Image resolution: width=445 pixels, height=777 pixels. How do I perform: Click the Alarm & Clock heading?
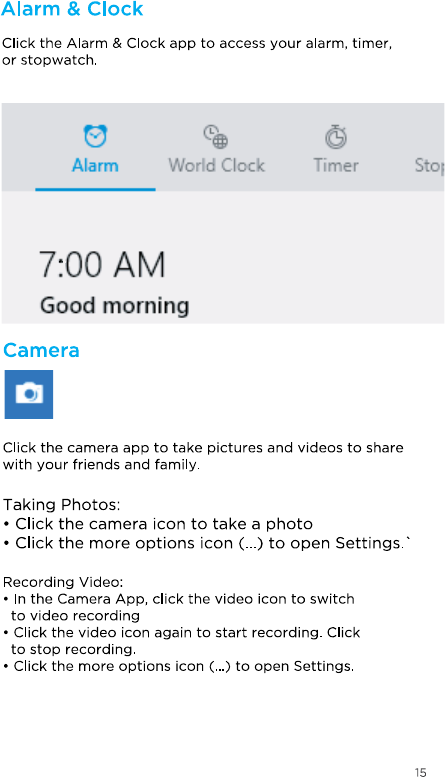(72, 9)
